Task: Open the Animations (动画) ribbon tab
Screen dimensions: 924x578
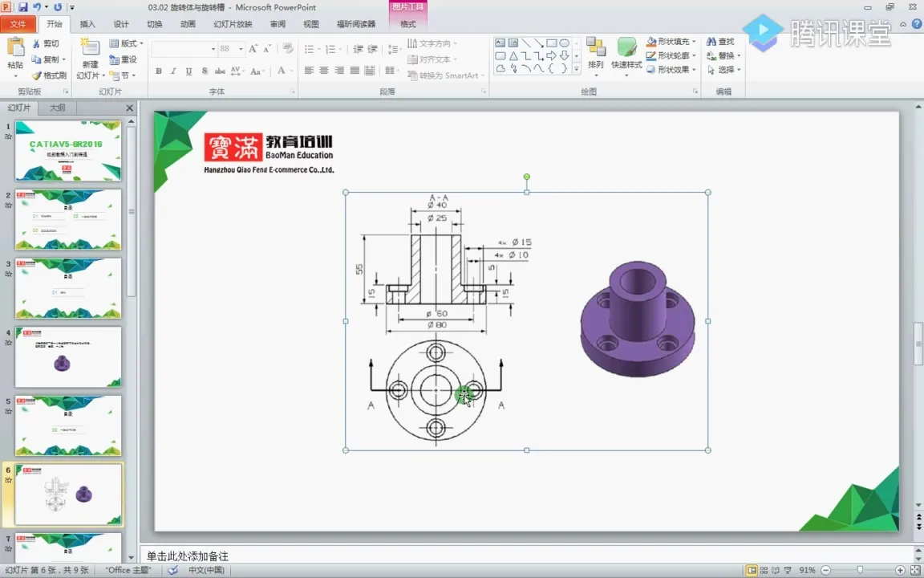Action: pyautogui.click(x=188, y=24)
